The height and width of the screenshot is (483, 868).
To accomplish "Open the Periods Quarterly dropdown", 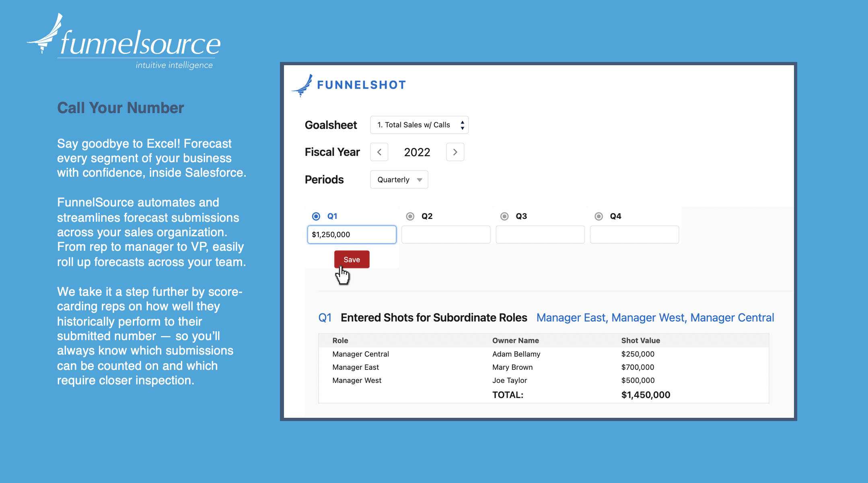I will (399, 180).
